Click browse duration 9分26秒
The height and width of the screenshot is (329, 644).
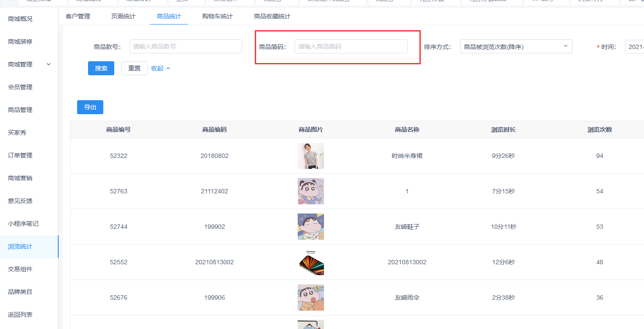503,156
